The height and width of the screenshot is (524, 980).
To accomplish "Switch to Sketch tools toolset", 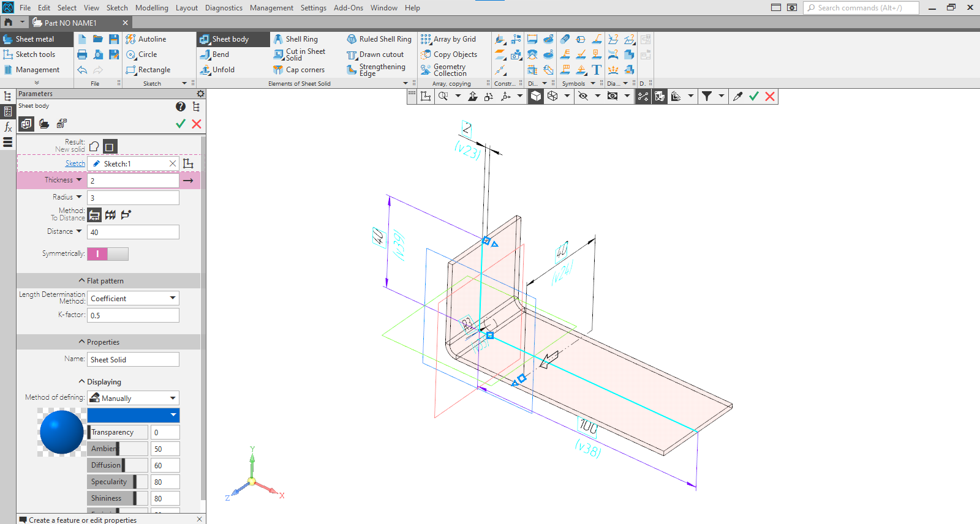I will tap(36, 54).
